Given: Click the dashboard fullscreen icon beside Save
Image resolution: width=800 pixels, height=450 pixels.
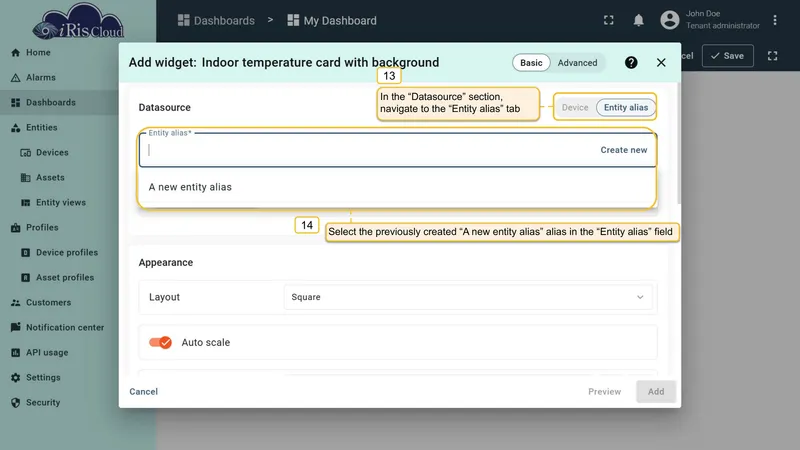Looking at the screenshot, I should coord(772,56).
